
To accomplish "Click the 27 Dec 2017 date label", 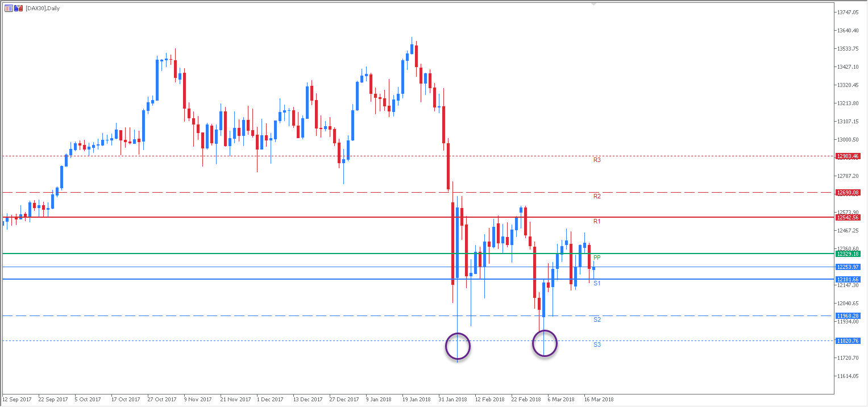I will click(343, 400).
